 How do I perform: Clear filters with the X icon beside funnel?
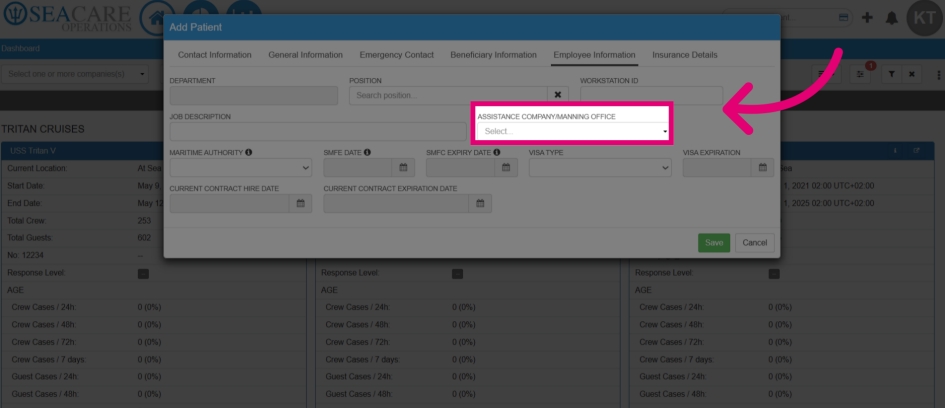click(911, 74)
